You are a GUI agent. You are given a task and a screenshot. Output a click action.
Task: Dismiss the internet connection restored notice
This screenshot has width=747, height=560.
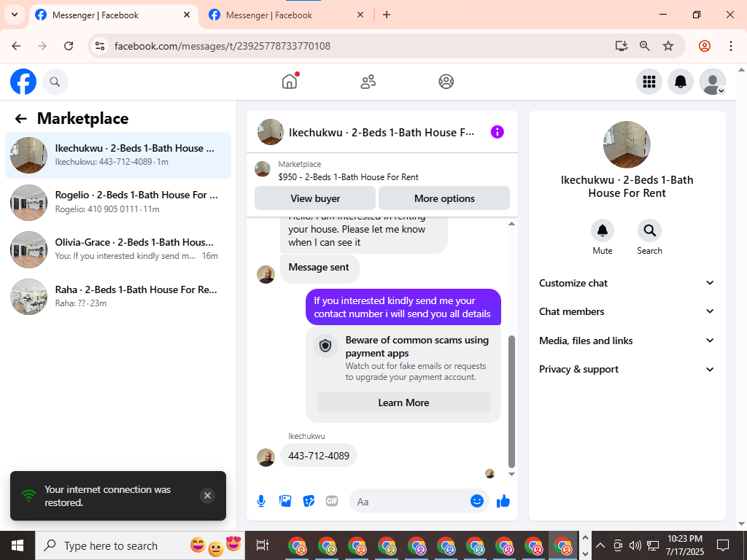point(207,496)
